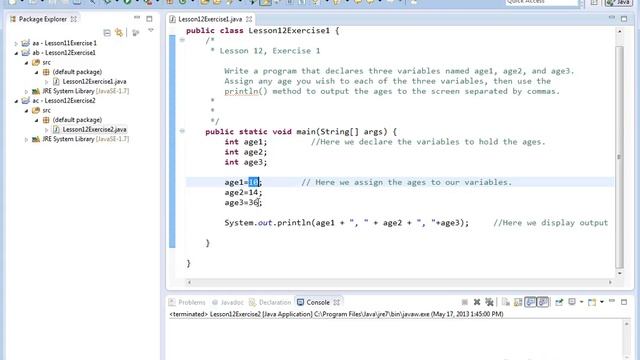Maximize the Package Explorer panel
The height and width of the screenshot is (360, 640).
(x=149, y=19)
